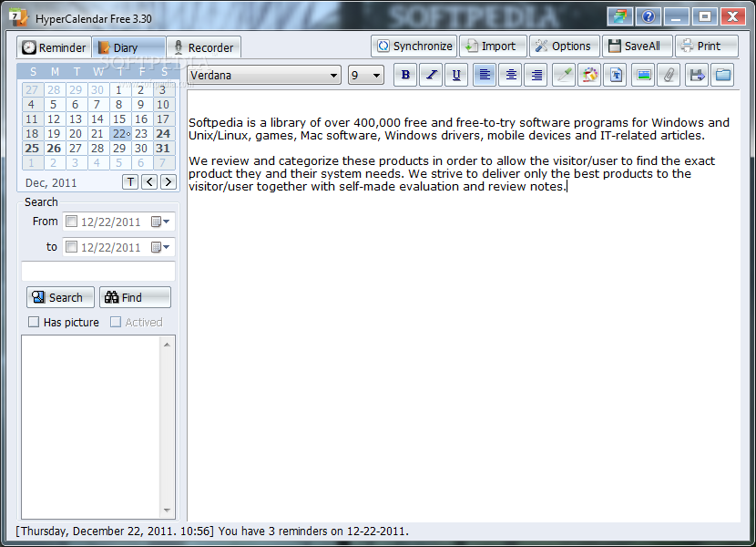Click the Dec, 2011 month label
The height and width of the screenshot is (547, 756).
pyautogui.click(x=51, y=183)
